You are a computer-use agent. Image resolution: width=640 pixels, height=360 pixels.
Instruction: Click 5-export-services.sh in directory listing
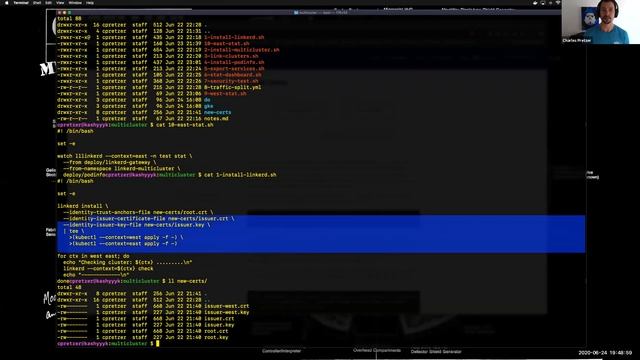pyautogui.click(x=234, y=69)
